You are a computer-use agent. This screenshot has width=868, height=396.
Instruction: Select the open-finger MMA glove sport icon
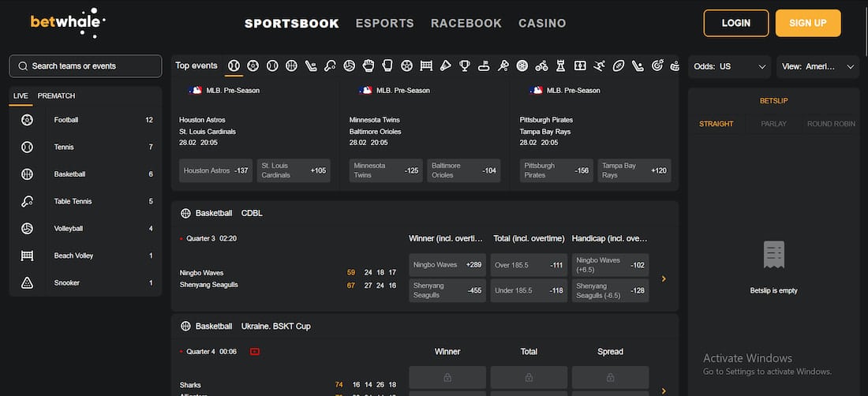[369, 65]
